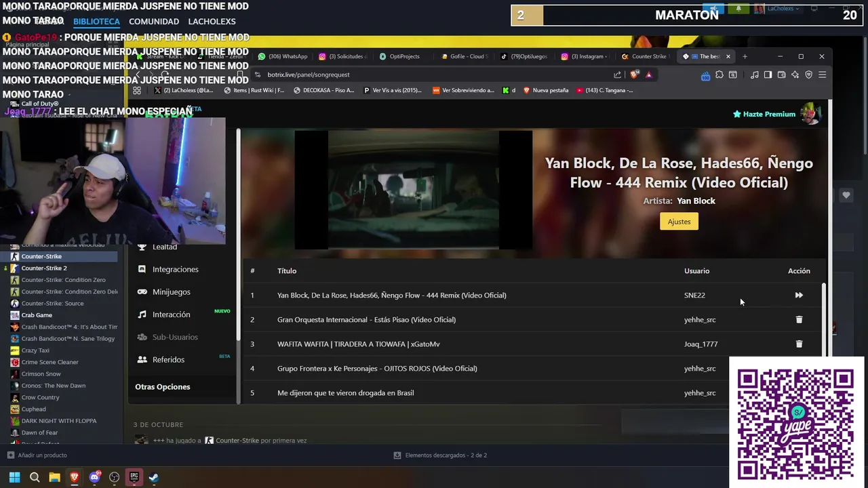Open the Ajustes button
The image size is (868, 488).
click(679, 222)
